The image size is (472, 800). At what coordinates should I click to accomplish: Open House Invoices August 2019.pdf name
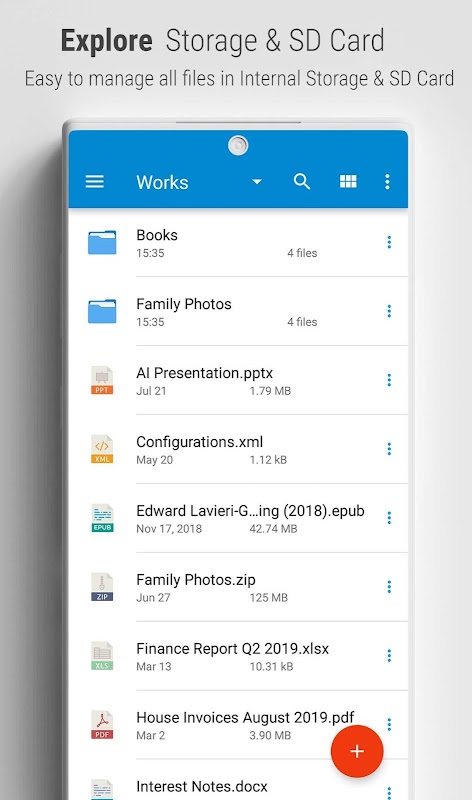(x=245, y=717)
